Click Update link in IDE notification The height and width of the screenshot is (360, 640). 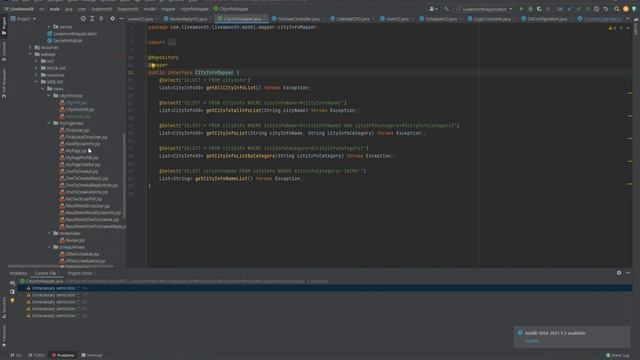[531, 341]
